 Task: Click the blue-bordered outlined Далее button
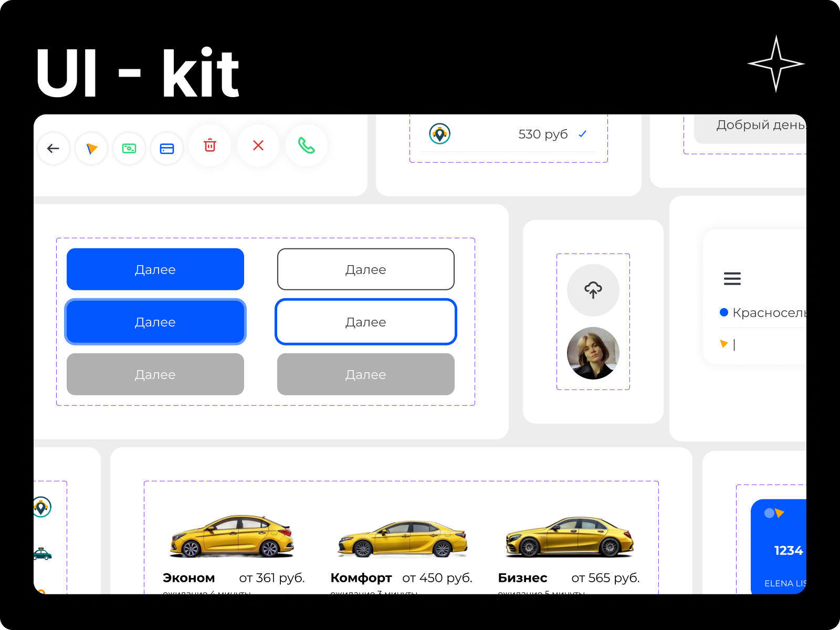coord(365,322)
